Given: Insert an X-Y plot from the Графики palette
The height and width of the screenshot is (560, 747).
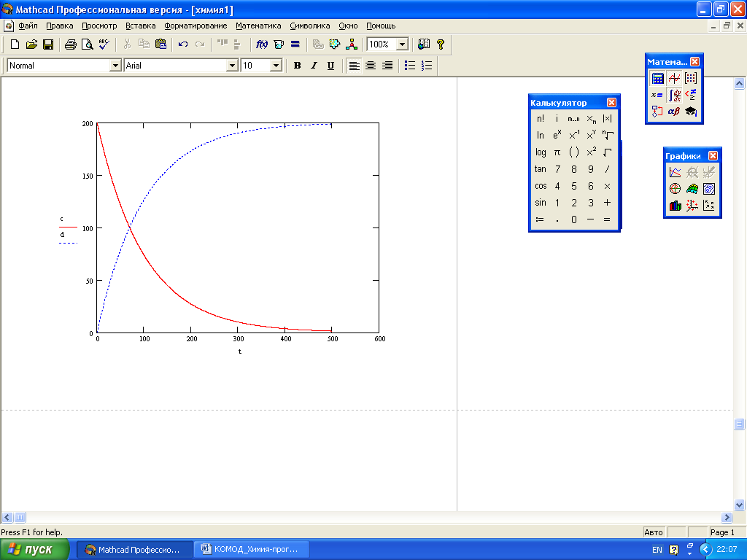Looking at the screenshot, I should (x=676, y=172).
